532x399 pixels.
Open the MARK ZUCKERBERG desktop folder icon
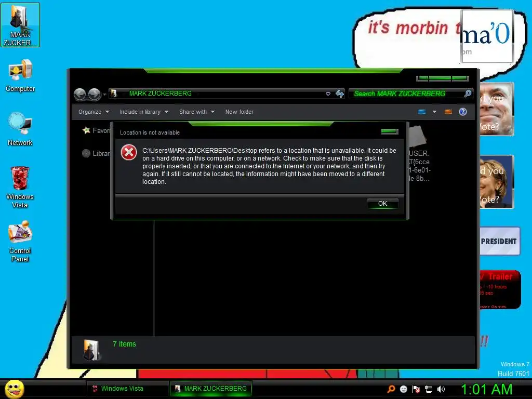[20, 25]
